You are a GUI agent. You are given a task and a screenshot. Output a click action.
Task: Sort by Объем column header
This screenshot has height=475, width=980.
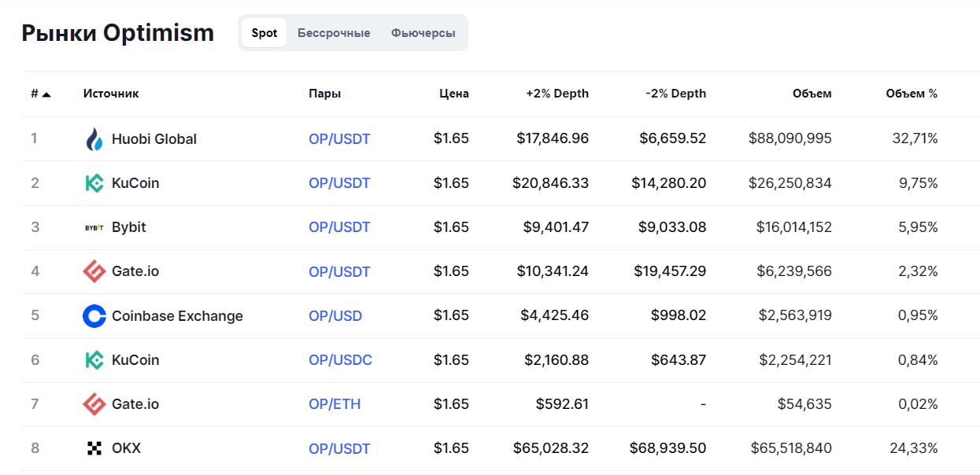point(812,94)
